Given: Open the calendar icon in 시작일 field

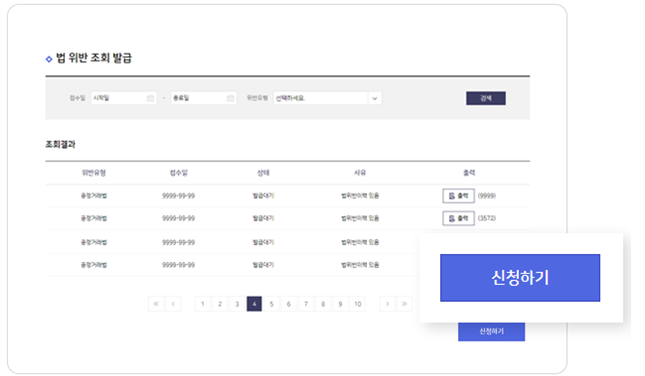Looking at the screenshot, I should (150, 98).
